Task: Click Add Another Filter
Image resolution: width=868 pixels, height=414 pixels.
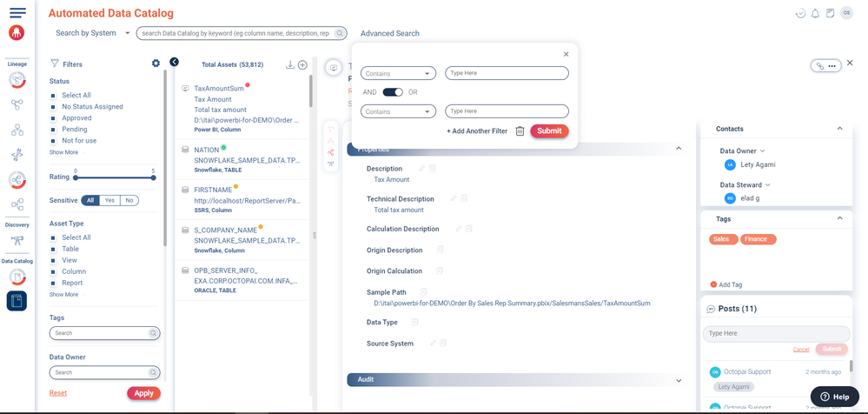Action: pyautogui.click(x=477, y=131)
